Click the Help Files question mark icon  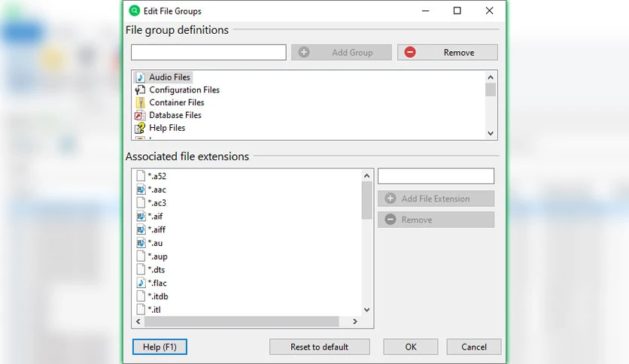pos(140,128)
